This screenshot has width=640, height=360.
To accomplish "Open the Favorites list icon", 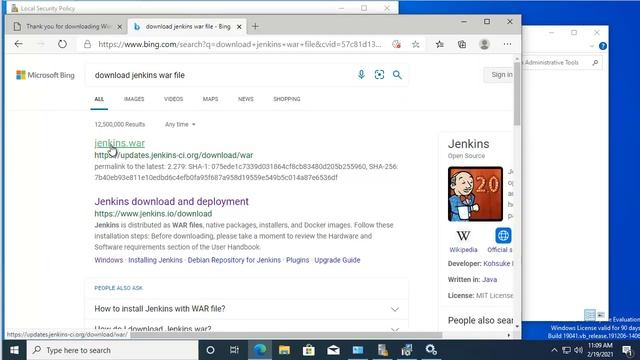I will [x=440, y=44].
